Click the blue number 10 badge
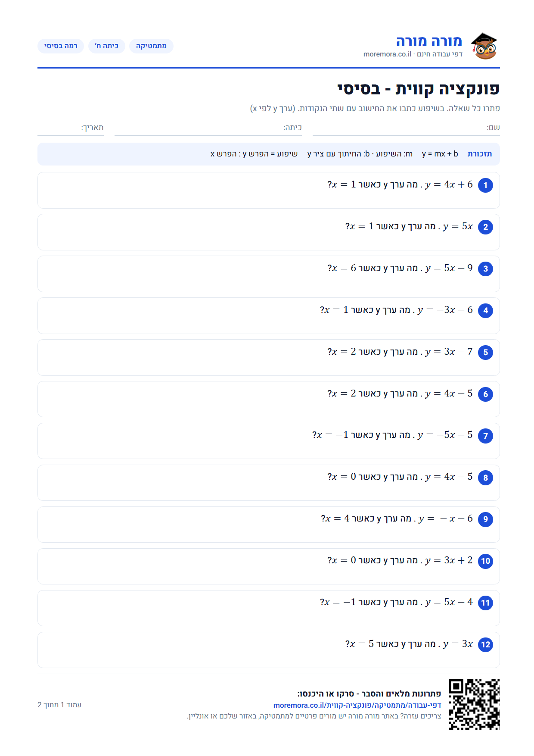534x756 pixels. [x=485, y=561]
